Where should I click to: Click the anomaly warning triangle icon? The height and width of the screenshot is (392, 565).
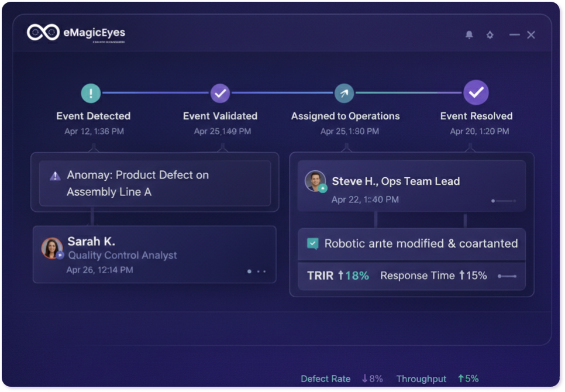[56, 175]
